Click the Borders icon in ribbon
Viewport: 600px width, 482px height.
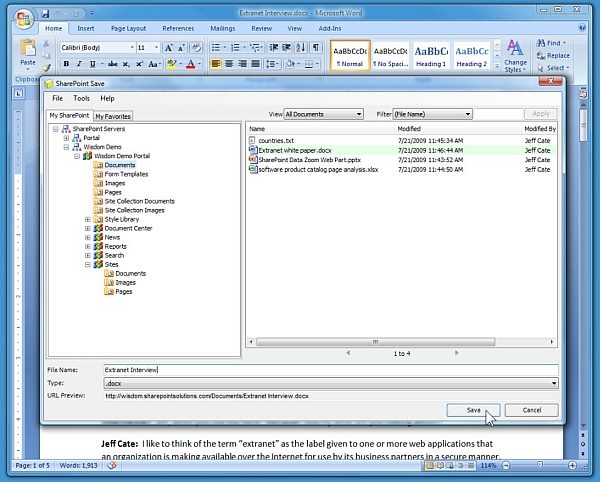pyautogui.click(x=309, y=64)
